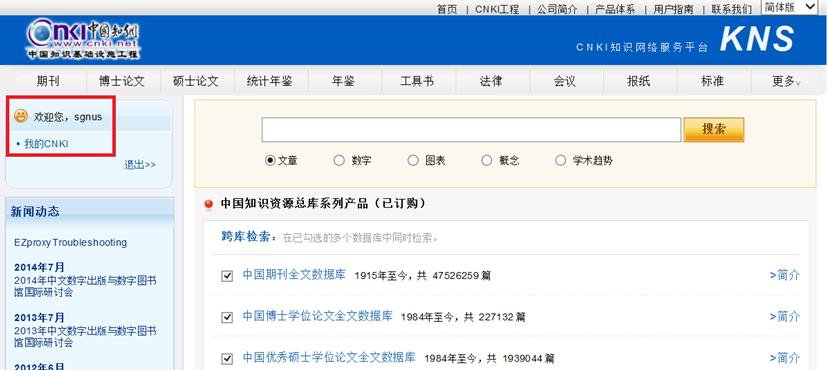Click into the main search input field

(471, 130)
